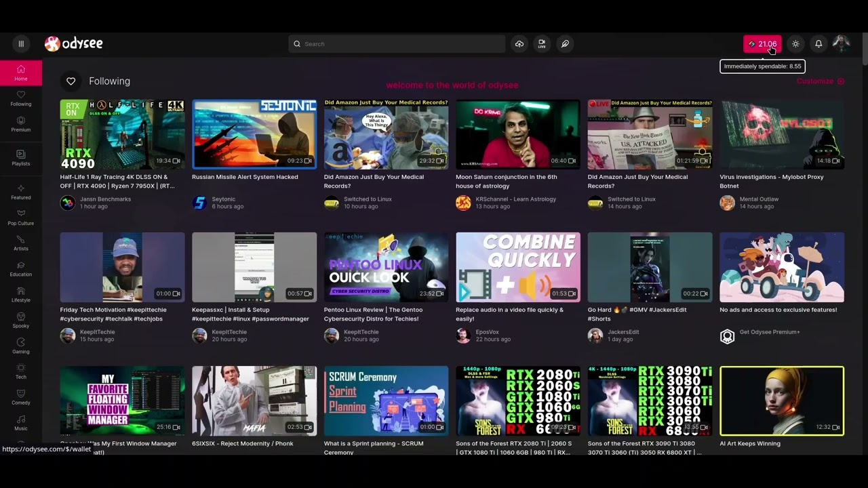
Task: Click the Tech icon in the sidebar
Action: [x=21, y=368]
